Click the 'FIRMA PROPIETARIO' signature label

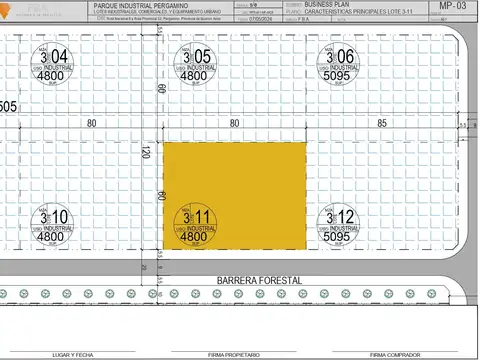(234, 355)
